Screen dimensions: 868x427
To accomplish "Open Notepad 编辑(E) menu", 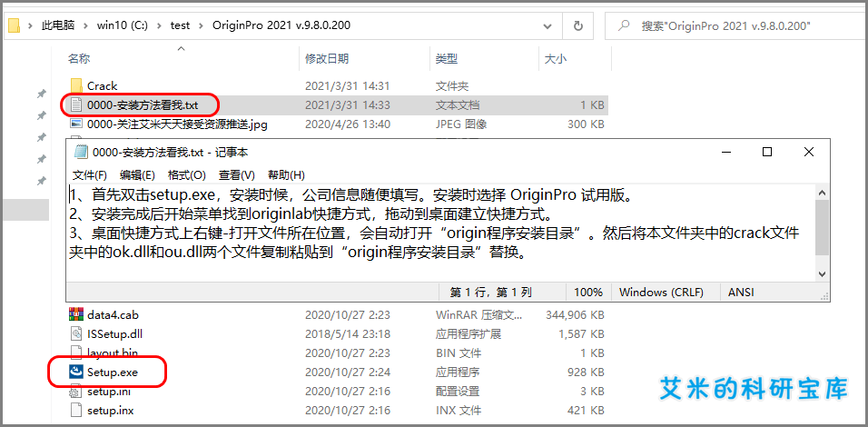I will click(x=137, y=175).
